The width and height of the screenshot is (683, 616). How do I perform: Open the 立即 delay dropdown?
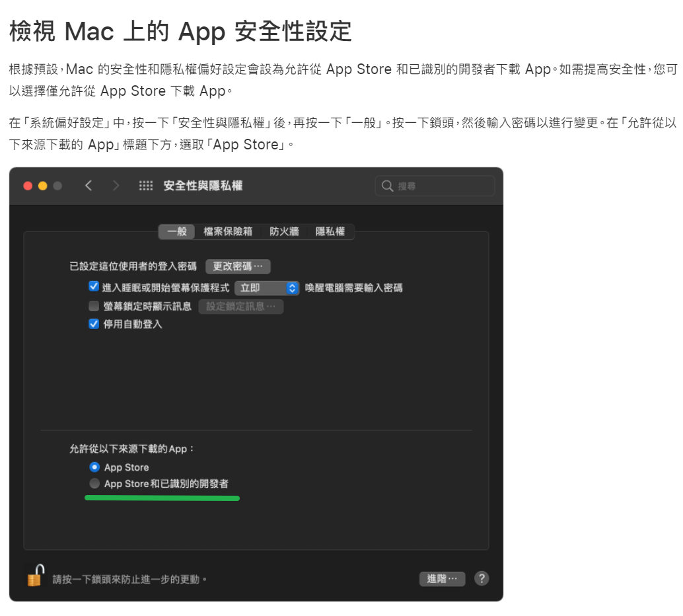point(267,288)
